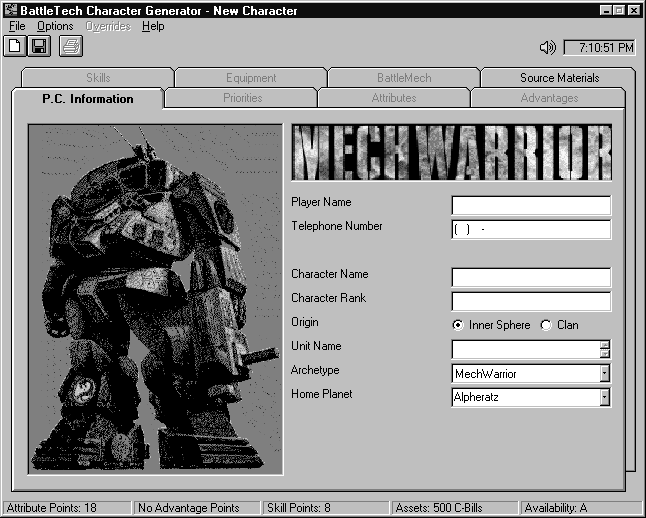Click the Origin label
The image size is (646, 518).
(x=305, y=322)
